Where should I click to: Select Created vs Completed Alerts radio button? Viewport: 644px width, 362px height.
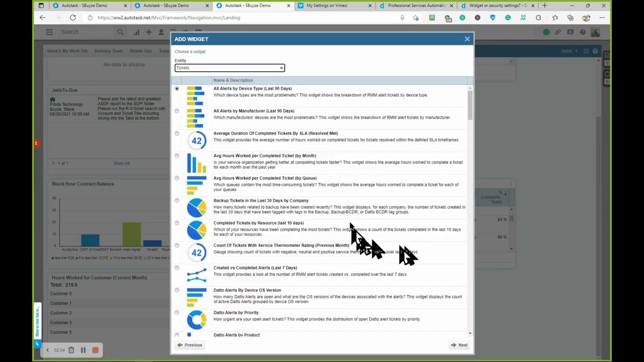[x=177, y=268]
